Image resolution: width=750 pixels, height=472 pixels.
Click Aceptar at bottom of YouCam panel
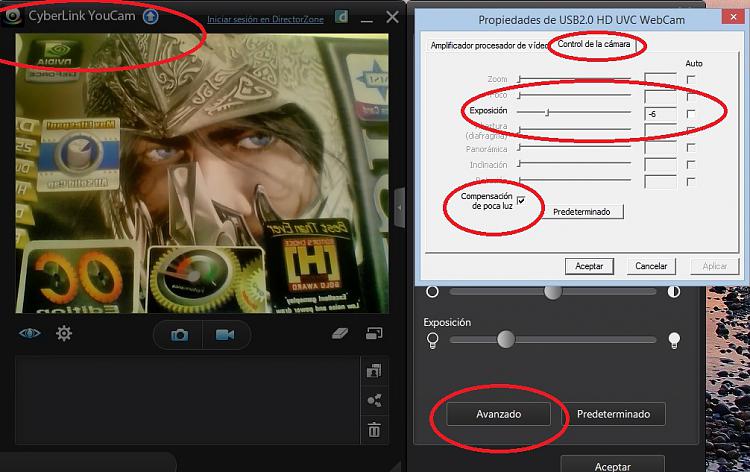613,466
